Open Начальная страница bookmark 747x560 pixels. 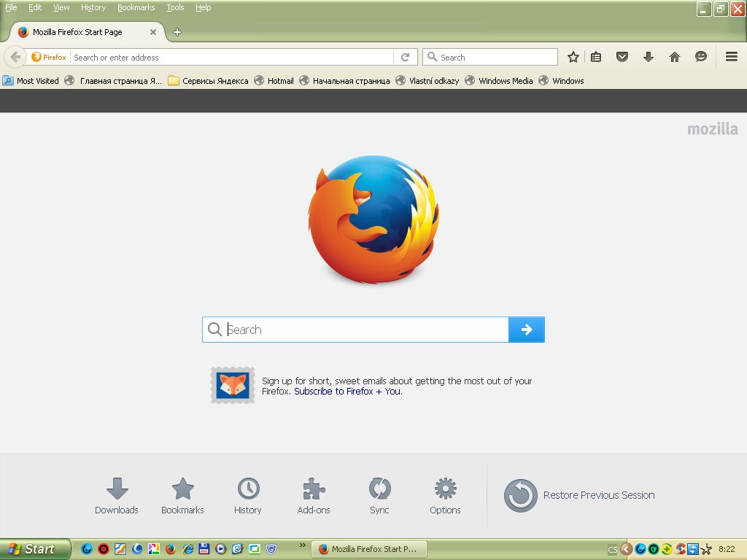pos(344,81)
